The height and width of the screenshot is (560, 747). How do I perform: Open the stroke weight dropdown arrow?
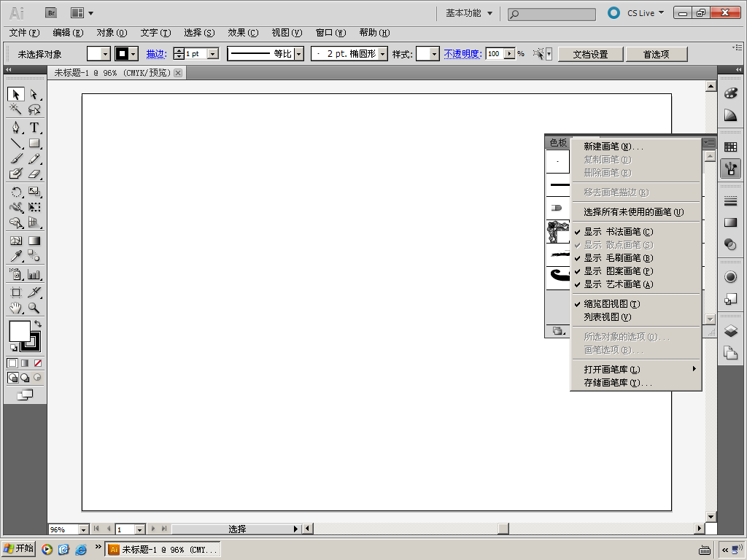[x=213, y=54]
